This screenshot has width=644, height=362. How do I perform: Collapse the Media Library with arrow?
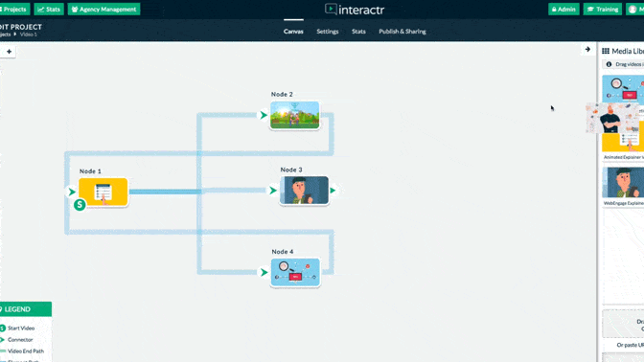[587, 49]
